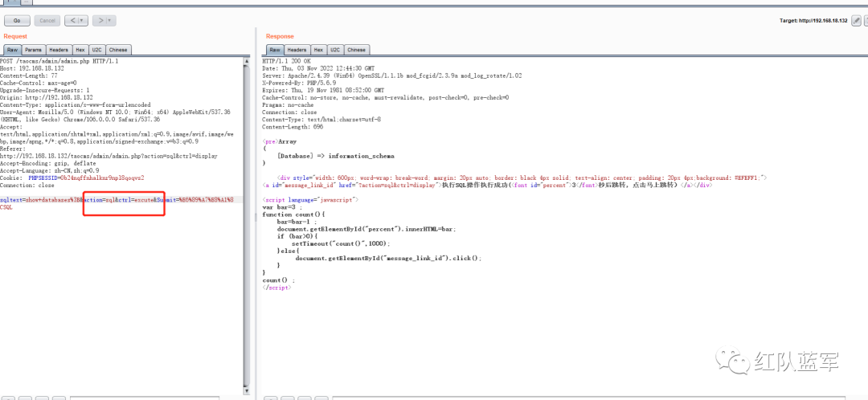Click the Content-Type: application/x-www-form-urlencoded line

(x=76, y=104)
